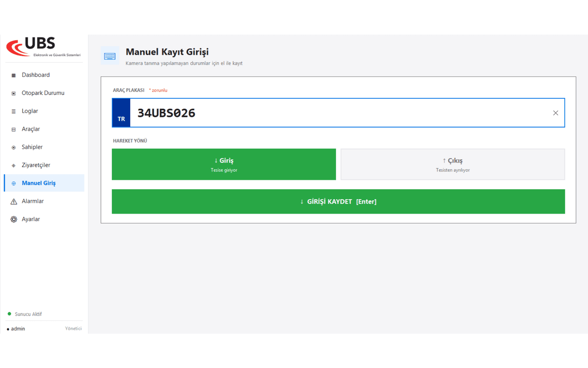Clear the plate field with X
Image resolution: width=588 pixels, height=368 pixels.
556,113
